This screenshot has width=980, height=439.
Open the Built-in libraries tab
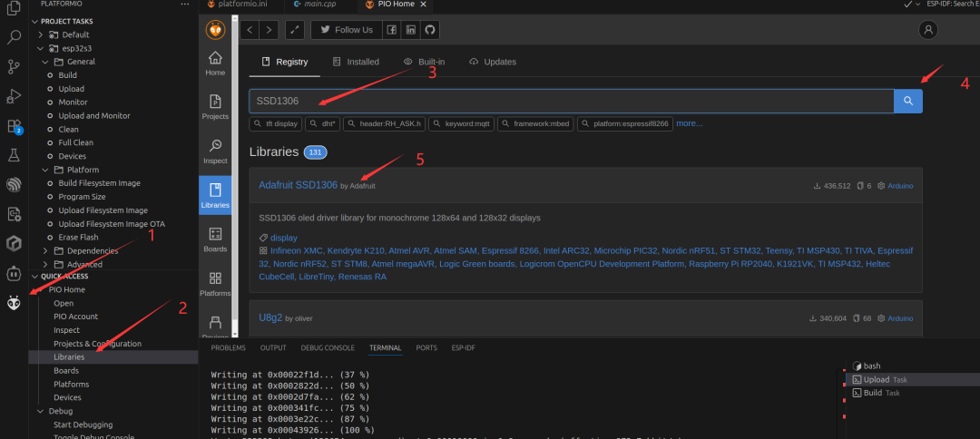coord(425,62)
